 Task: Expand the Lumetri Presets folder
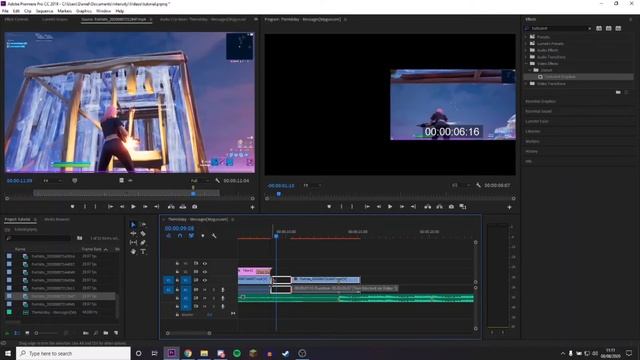point(527,43)
